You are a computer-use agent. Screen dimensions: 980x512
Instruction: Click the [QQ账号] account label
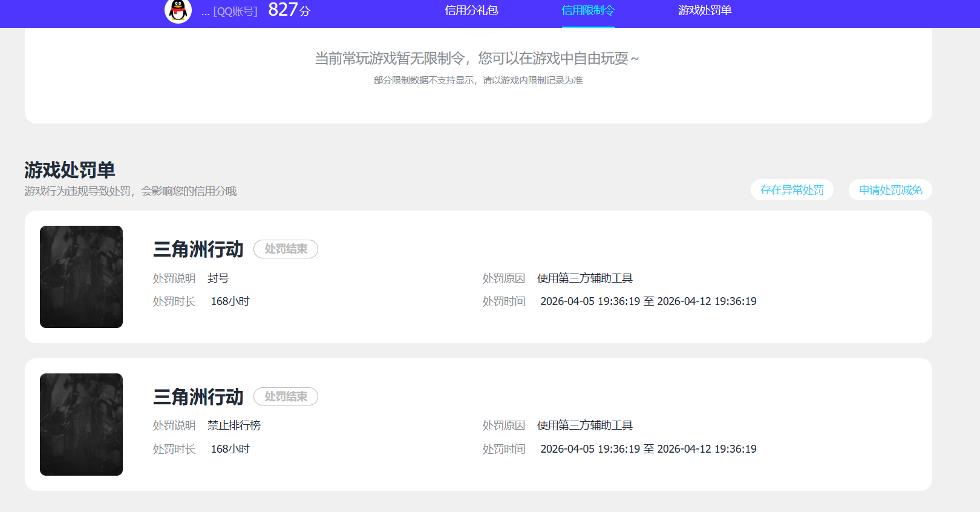[x=235, y=11]
